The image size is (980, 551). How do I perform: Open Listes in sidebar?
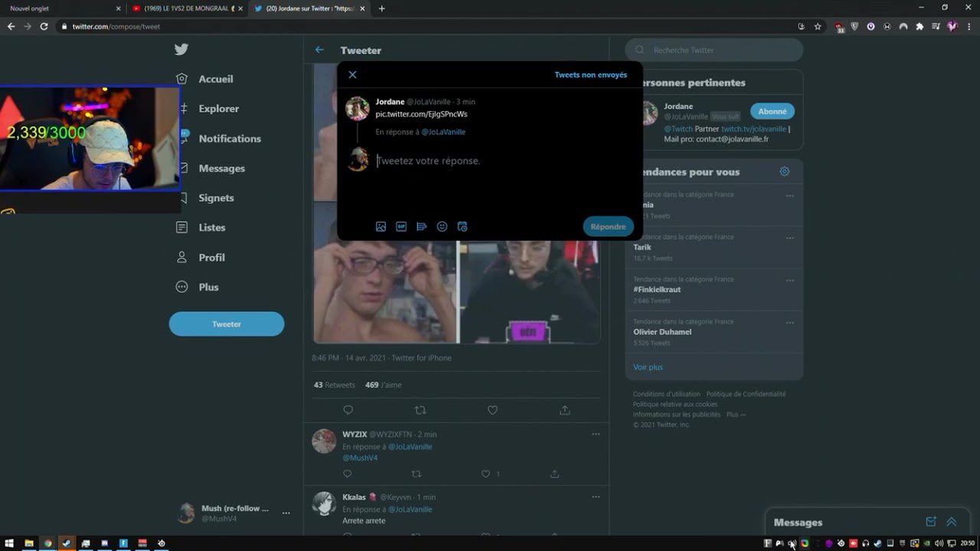pyautogui.click(x=201, y=227)
